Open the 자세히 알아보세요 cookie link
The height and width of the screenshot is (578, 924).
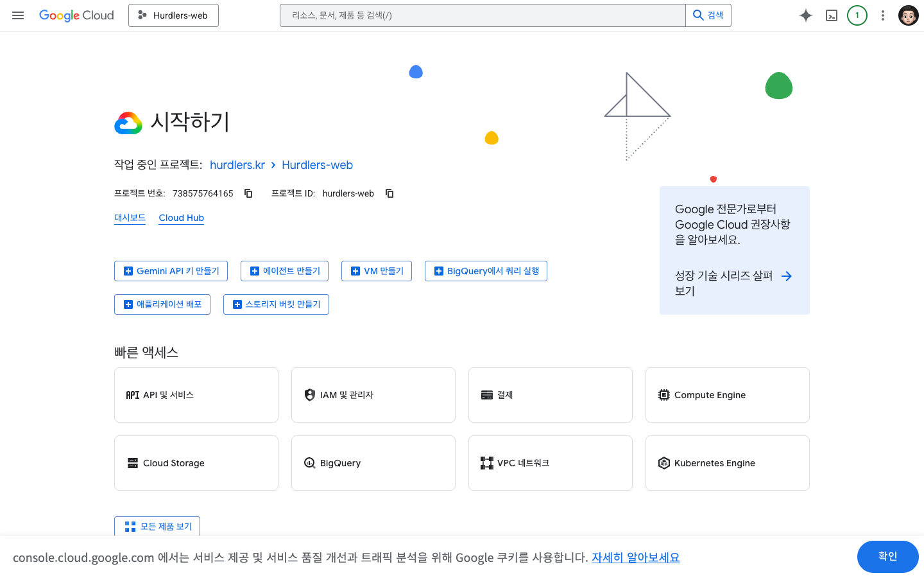pos(635,557)
